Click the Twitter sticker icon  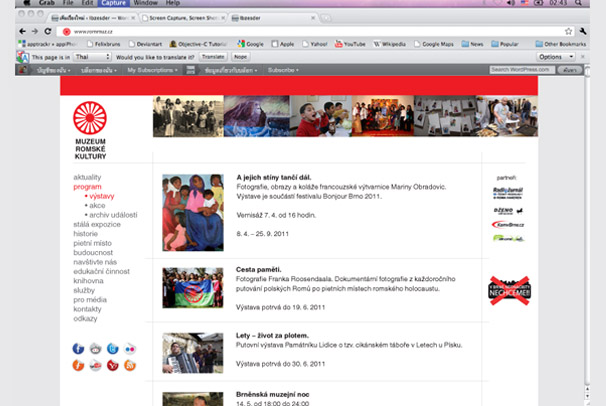click(113, 348)
